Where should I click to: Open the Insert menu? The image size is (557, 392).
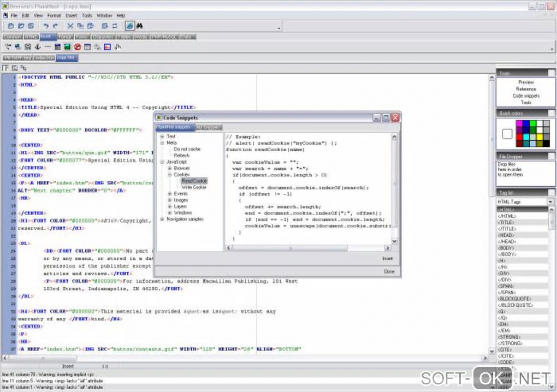[72, 16]
